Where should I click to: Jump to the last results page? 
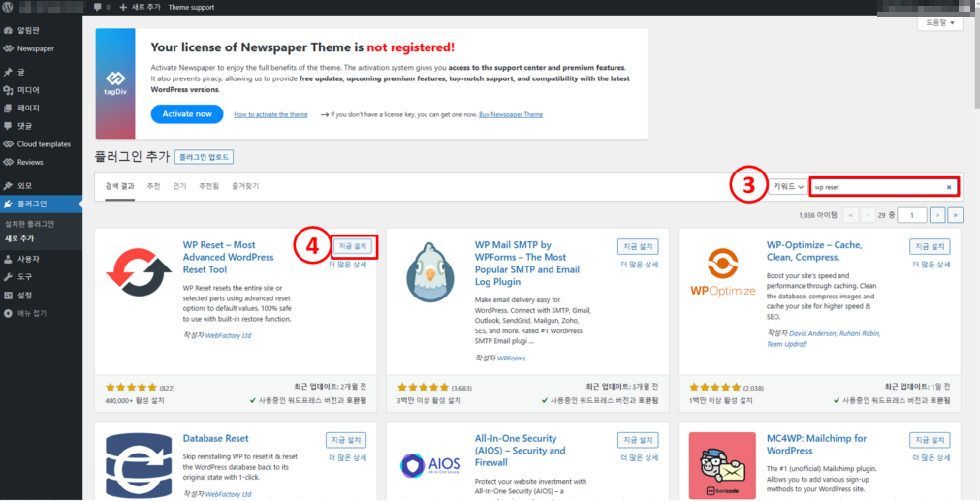tap(956, 215)
